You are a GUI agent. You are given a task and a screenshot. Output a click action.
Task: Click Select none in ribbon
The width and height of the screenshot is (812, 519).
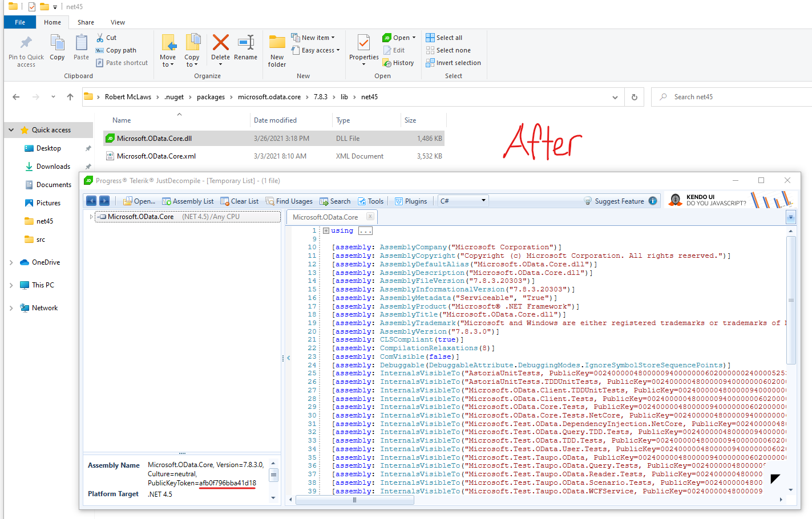point(448,50)
